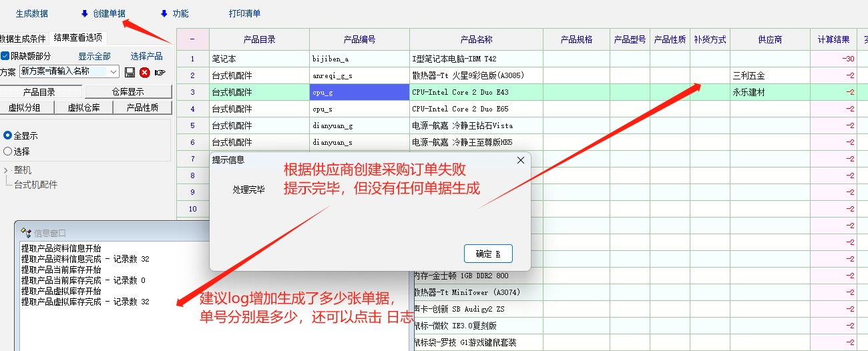Select the highlighted cpu_g product code cell

[x=359, y=92]
